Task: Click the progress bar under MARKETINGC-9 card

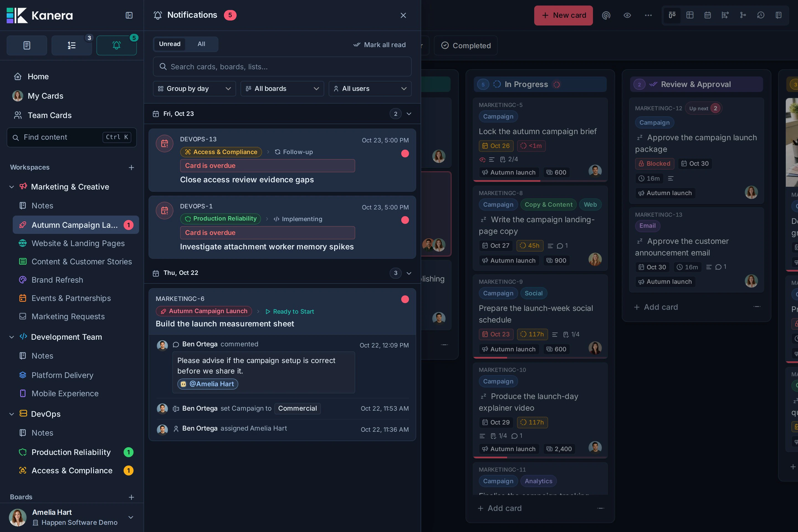Action: 540,358
